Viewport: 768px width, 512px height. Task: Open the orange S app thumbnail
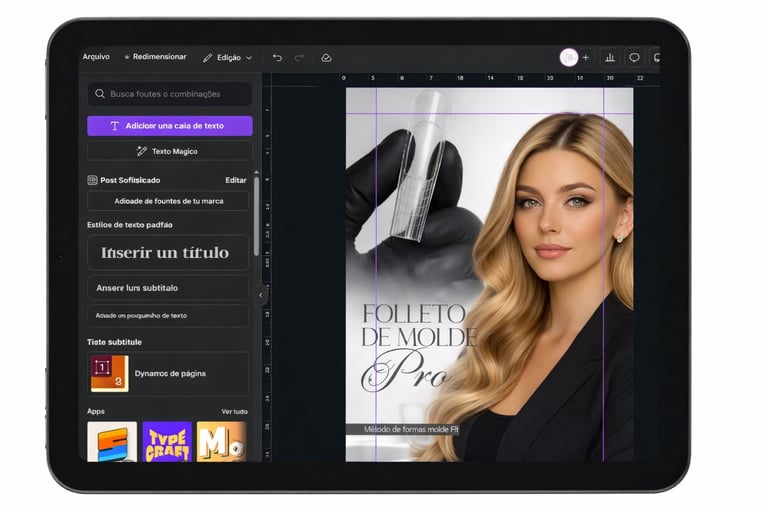point(112,441)
